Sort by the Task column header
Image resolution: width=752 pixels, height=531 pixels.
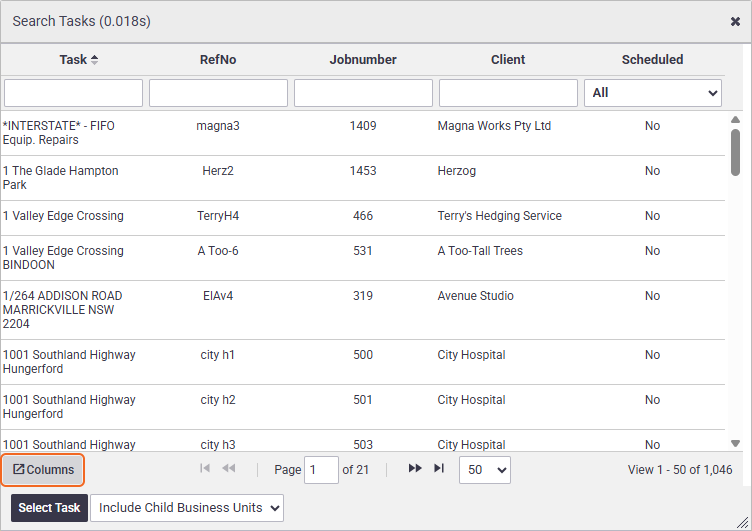click(x=79, y=59)
